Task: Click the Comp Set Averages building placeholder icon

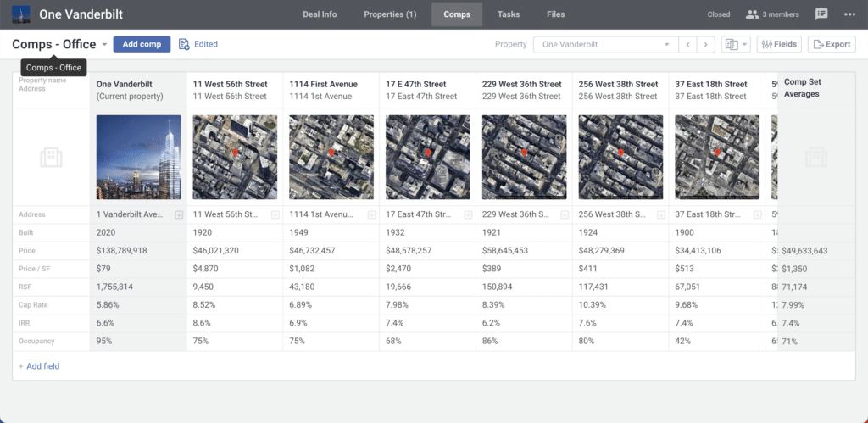Action: [x=816, y=157]
